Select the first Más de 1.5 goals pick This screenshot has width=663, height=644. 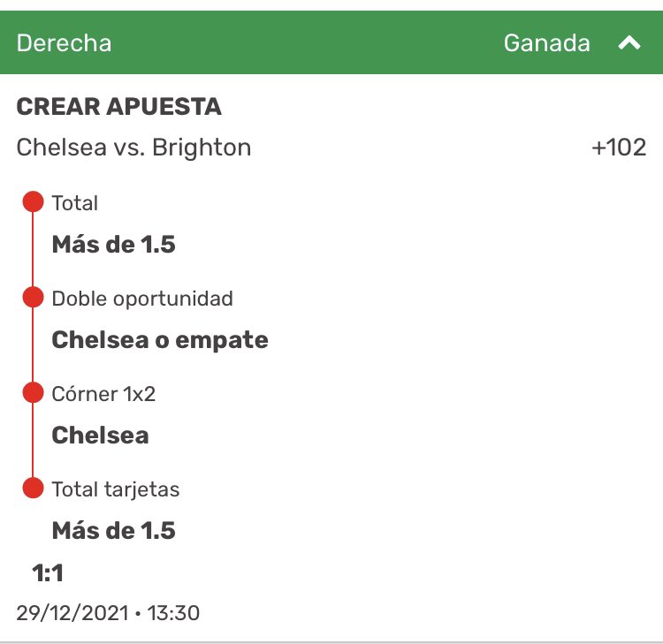click(113, 244)
